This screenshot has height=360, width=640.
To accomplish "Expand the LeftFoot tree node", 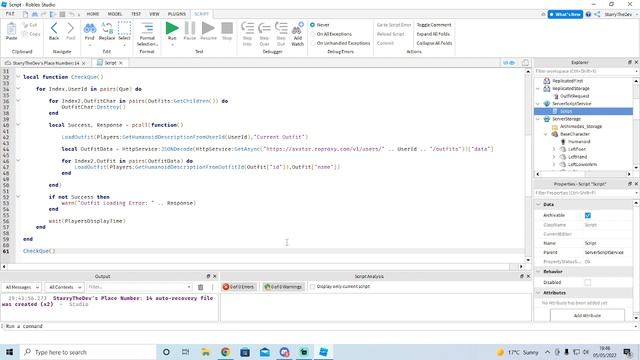I will pos(554,149).
